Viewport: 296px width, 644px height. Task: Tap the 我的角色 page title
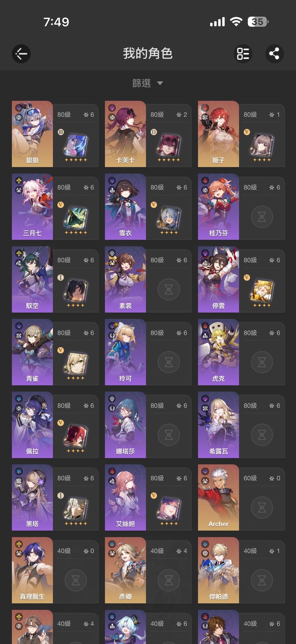tap(148, 53)
